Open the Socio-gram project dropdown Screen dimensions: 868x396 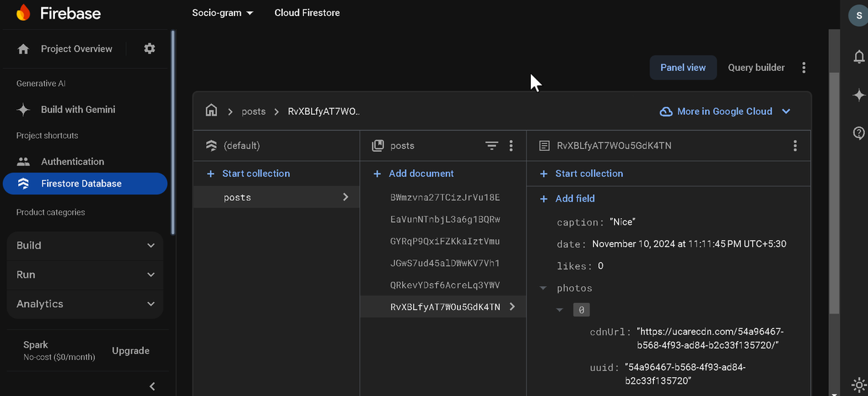(223, 13)
